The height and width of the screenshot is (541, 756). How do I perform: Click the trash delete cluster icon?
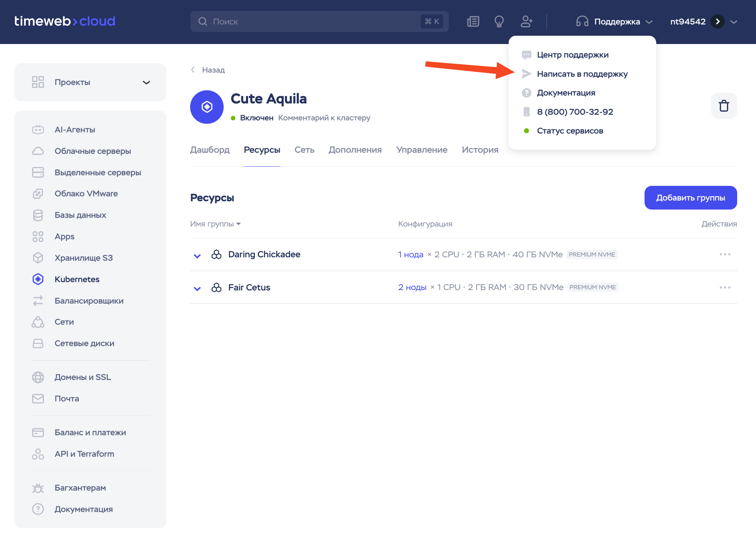(x=724, y=106)
